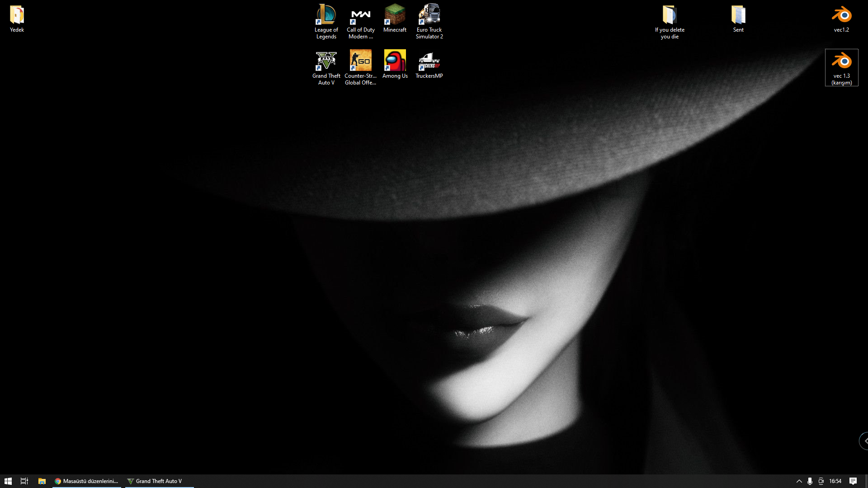Click the Show desktop strip

click(867, 481)
